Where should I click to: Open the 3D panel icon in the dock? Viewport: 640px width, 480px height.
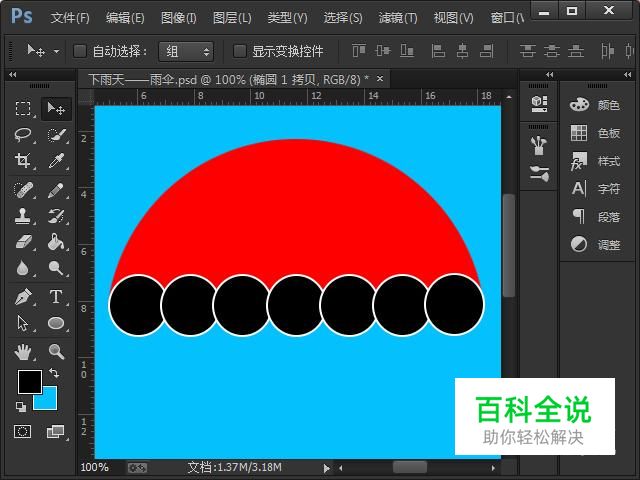539,104
